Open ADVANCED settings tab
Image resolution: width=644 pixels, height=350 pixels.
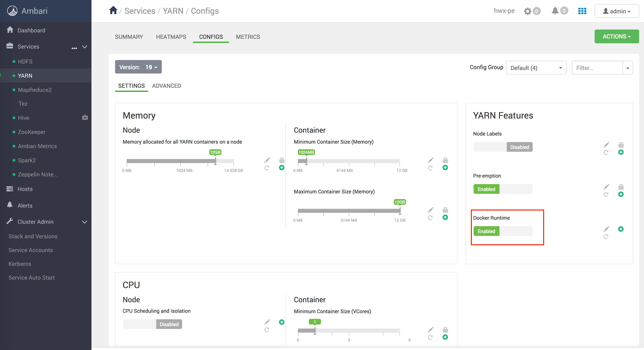(x=167, y=86)
